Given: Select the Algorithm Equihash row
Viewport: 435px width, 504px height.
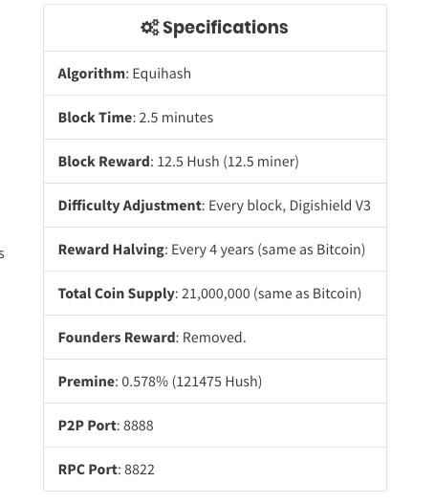Looking at the screenshot, I should click(215, 74).
